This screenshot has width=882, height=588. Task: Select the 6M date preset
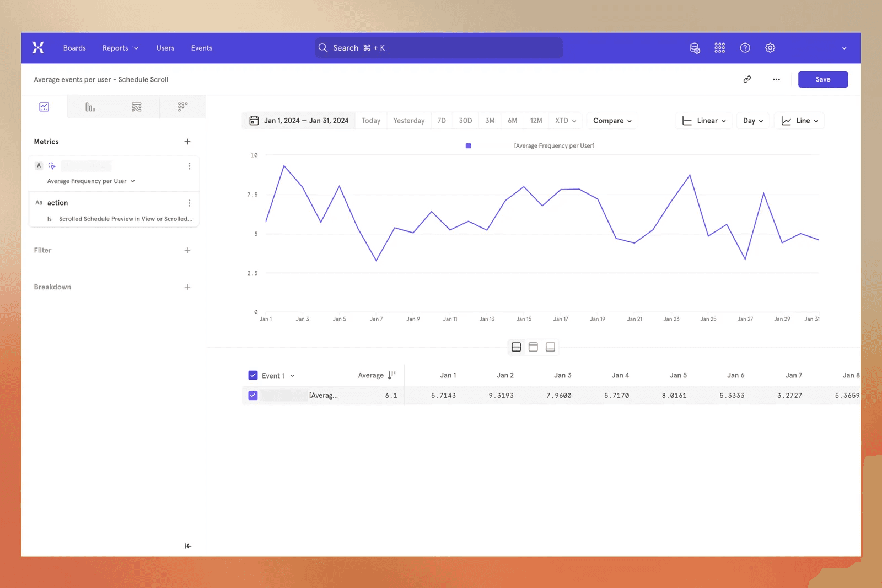(513, 121)
